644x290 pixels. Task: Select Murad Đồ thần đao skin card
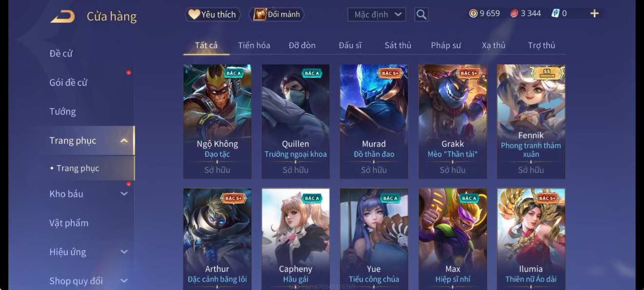(374, 122)
